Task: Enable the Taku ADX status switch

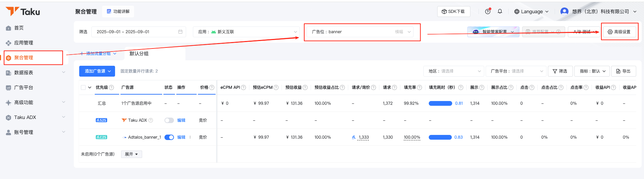Action: coord(169,120)
